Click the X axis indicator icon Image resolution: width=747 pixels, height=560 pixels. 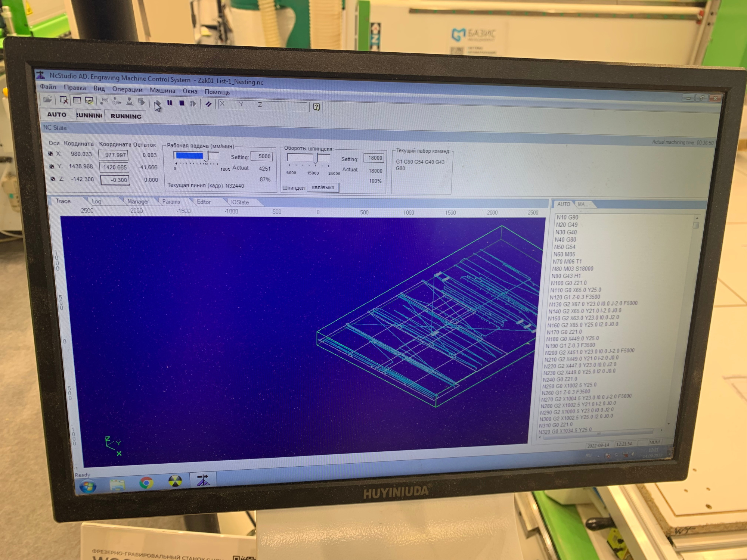pos(50,153)
